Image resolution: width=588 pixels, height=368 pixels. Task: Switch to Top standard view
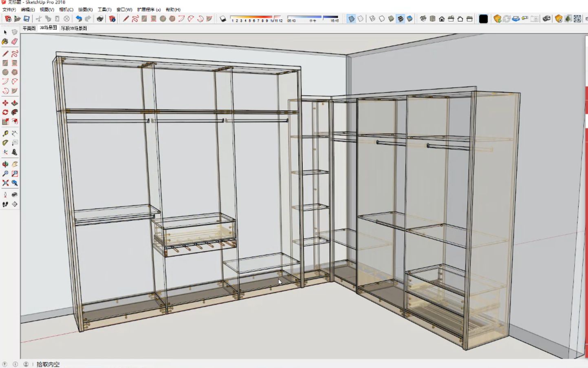pos(432,19)
